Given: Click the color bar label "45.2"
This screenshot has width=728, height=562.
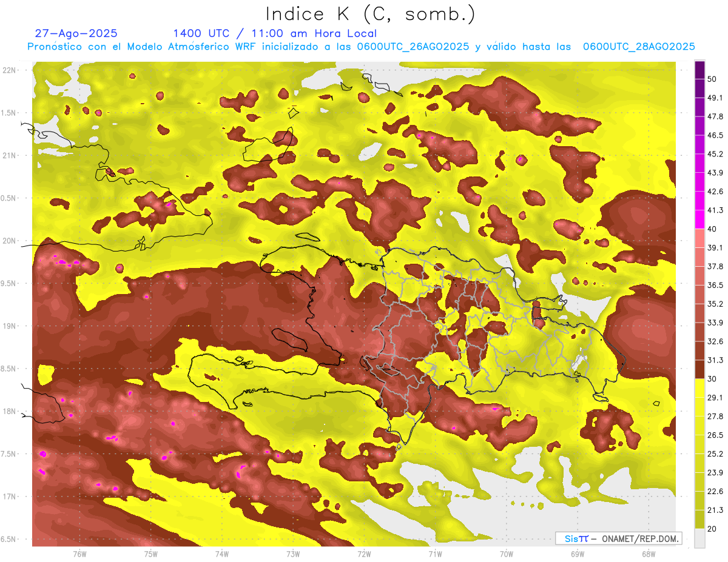Looking at the screenshot, I should click(715, 154).
